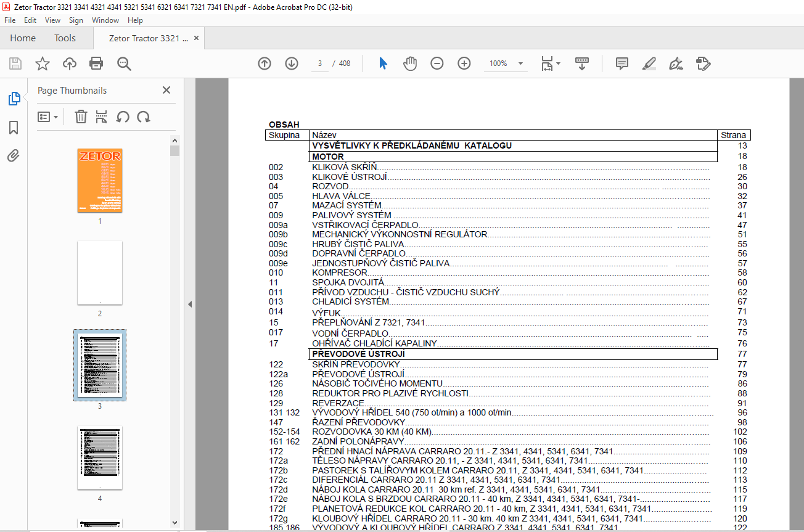
Task: Upload the file to cloud storage
Action: tap(69, 63)
